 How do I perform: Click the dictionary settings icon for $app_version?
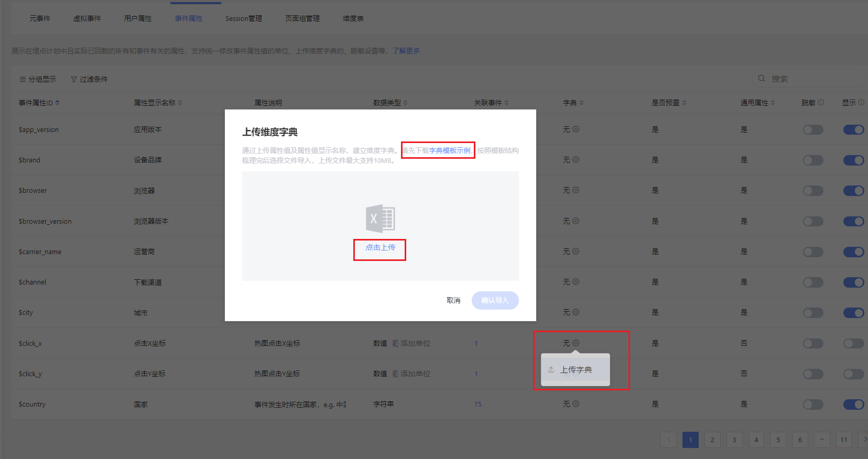(576, 129)
